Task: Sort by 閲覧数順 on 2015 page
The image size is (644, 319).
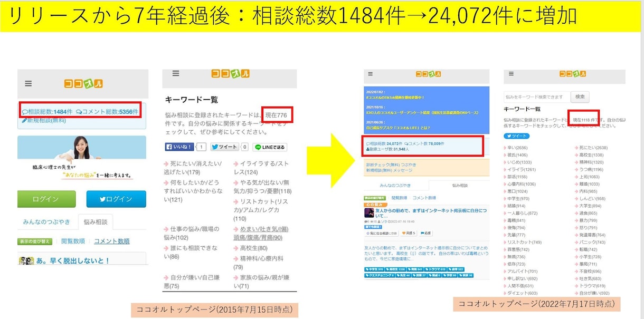Action: tap(73, 241)
